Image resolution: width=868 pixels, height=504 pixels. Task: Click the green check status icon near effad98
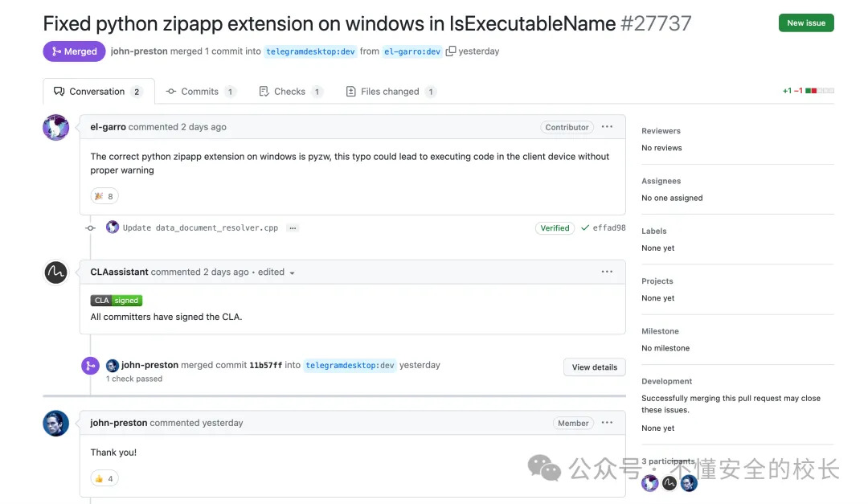(584, 228)
